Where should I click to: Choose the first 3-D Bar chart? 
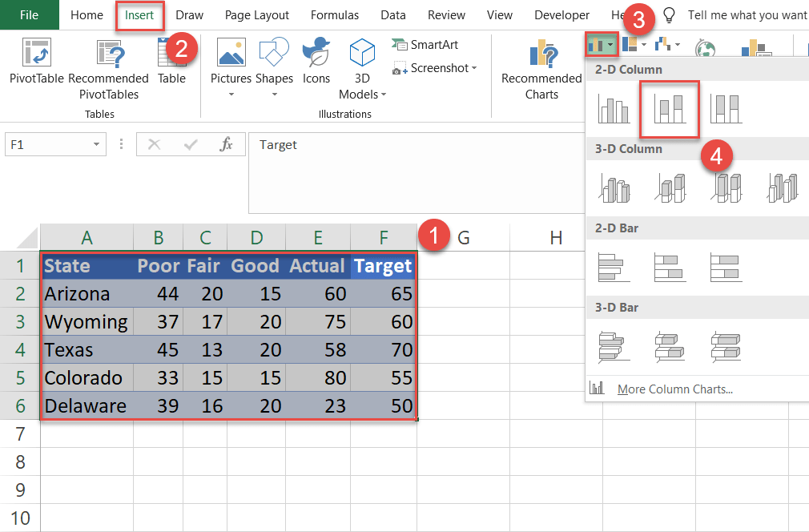(614, 346)
